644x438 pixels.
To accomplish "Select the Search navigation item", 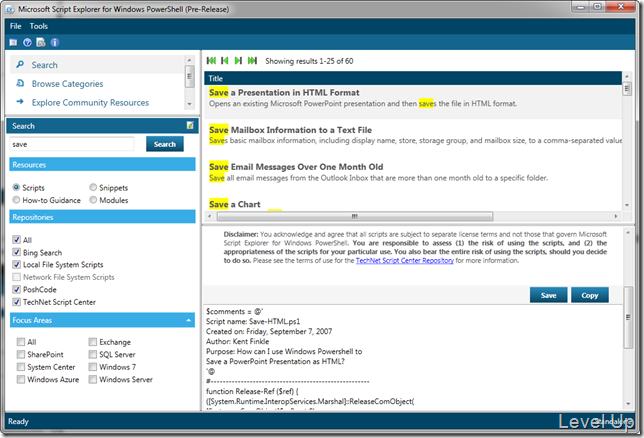I will (97, 65).
